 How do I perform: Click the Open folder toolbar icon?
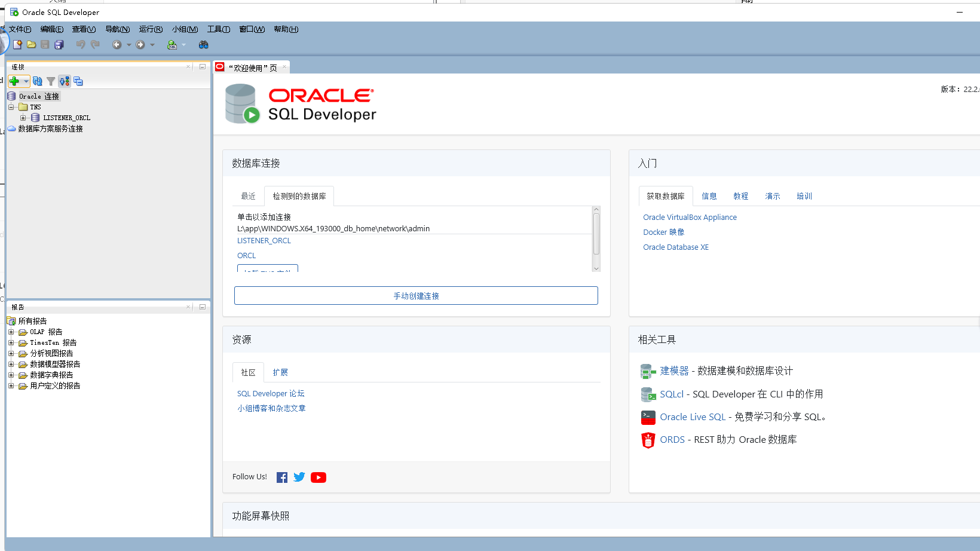(x=31, y=45)
